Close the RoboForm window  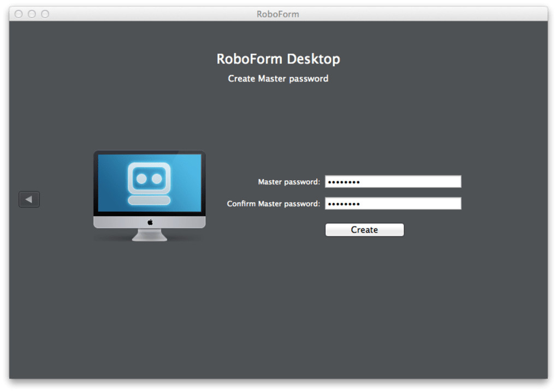click(19, 14)
